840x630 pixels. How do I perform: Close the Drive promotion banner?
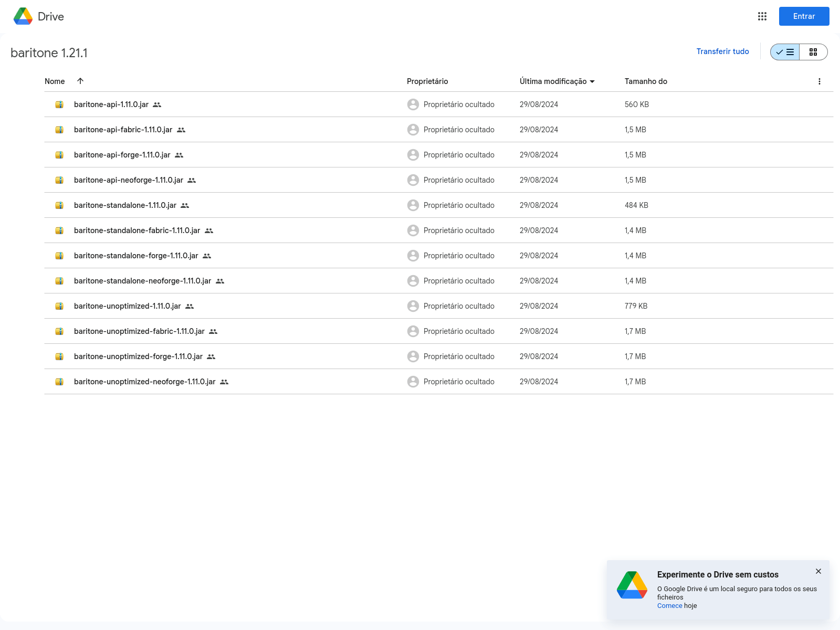pos(818,571)
